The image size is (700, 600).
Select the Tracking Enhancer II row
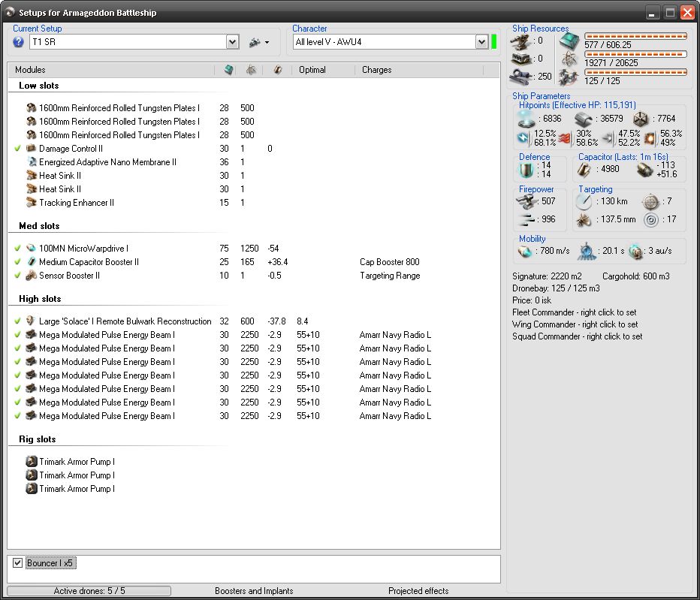[254, 203]
